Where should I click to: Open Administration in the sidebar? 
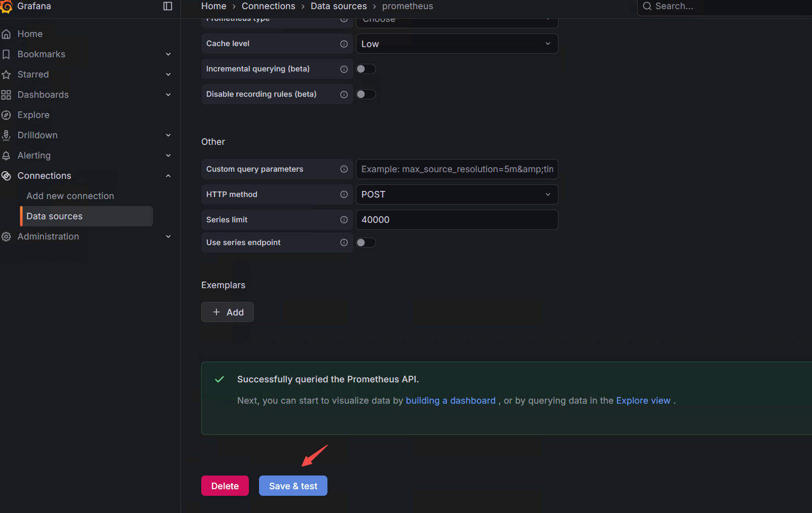48,236
